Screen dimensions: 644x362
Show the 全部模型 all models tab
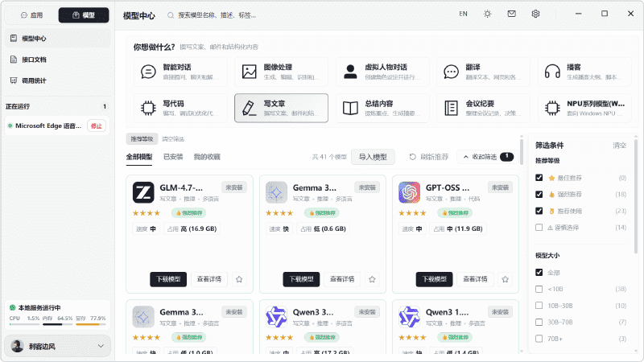(139, 157)
